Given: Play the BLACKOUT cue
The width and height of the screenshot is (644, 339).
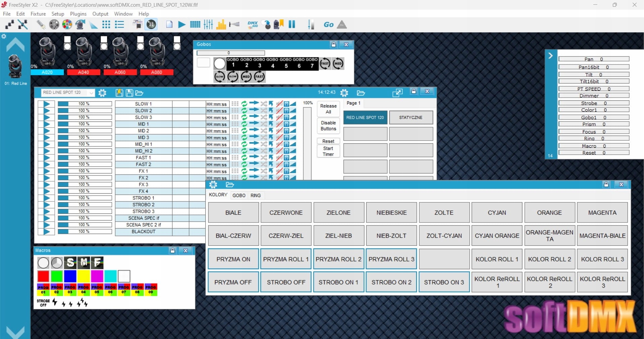Looking at the screenshot, I should (47, 231).
